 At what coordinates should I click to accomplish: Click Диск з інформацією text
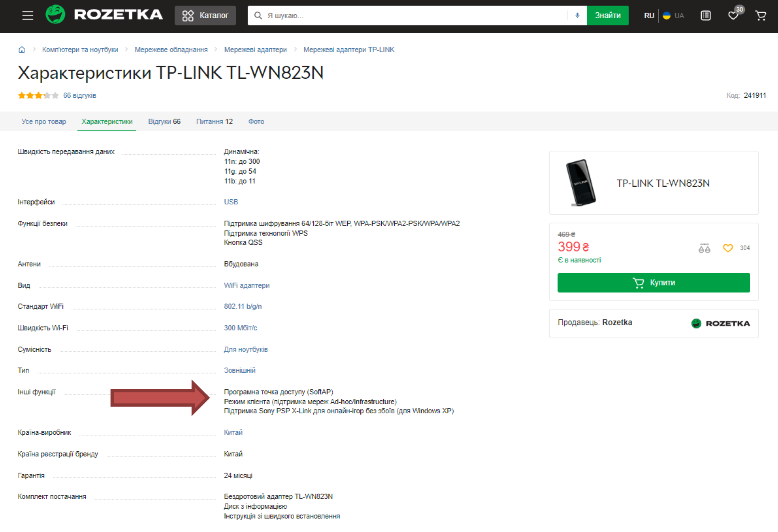tap(256, 506)
